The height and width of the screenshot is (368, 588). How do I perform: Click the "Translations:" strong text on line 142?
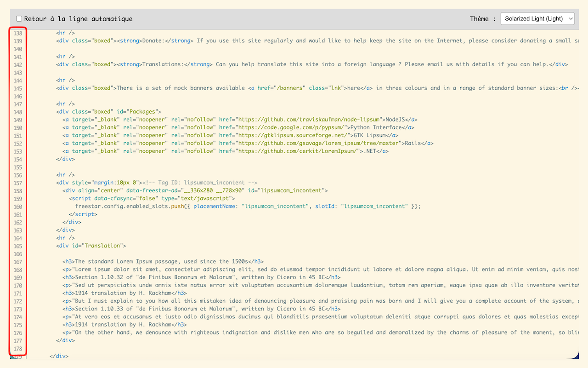[x=163, y=64]
